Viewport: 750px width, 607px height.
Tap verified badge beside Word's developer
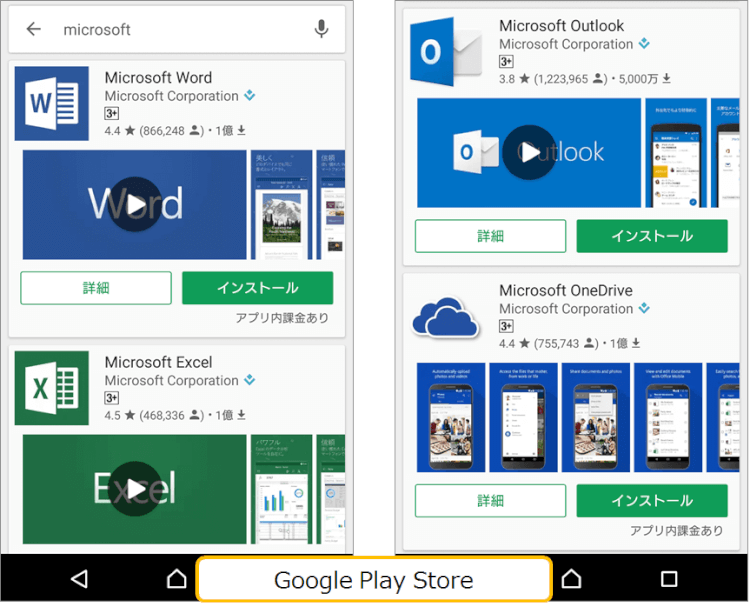[250, 95]
